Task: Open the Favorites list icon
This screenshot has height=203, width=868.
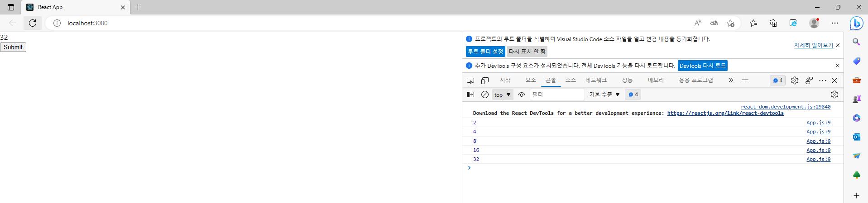Action: tap(753, 23)
